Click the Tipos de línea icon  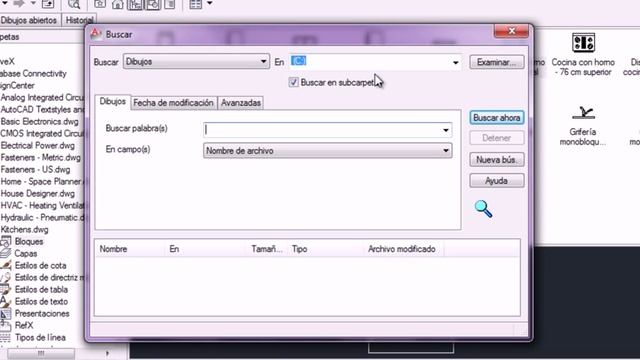tap(5, 338)
